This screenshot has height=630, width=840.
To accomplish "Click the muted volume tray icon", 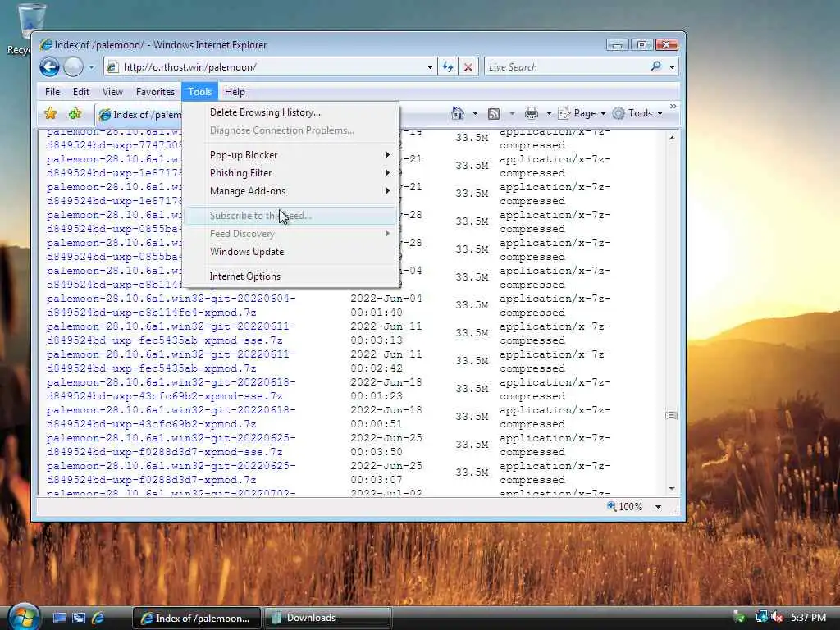I will point(777,617).
